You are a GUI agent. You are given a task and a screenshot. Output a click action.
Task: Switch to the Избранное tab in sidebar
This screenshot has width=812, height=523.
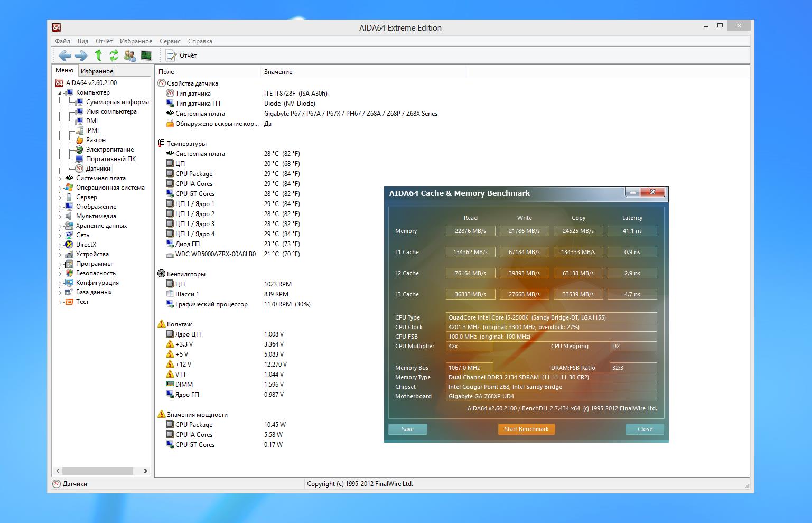[97, 71]
